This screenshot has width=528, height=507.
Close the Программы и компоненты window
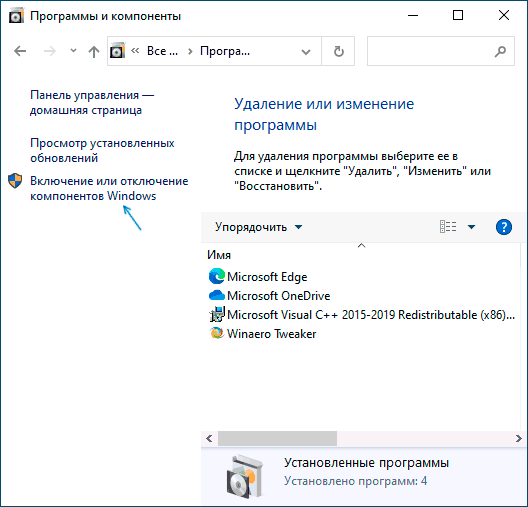[504, 15]
